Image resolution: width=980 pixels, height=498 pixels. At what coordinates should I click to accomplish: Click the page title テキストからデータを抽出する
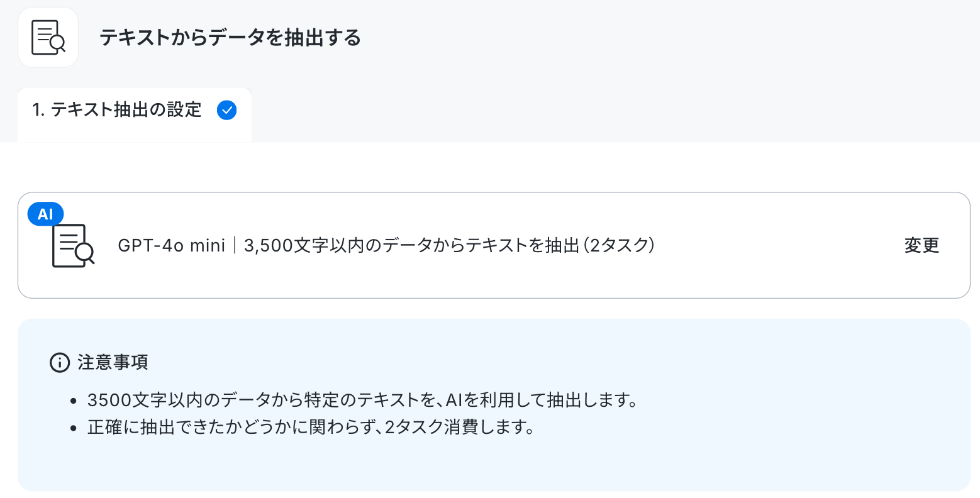[230, 38]
